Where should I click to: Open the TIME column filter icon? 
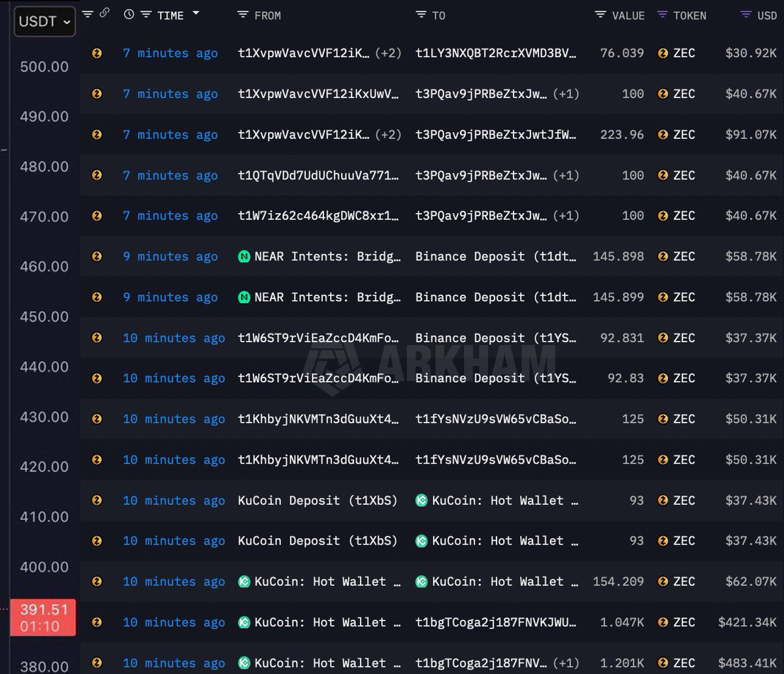(146, 15)
